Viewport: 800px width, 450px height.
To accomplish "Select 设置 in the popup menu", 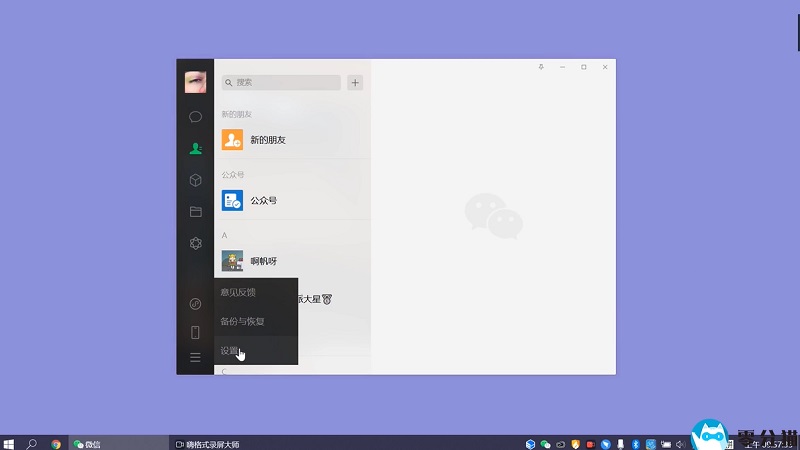I will point(230,351).
